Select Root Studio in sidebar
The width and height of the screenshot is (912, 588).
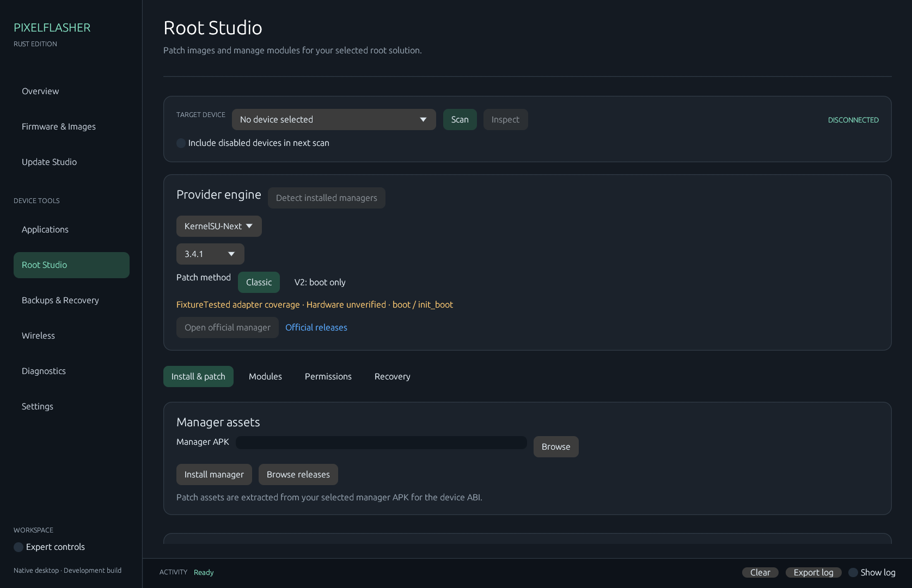[x=71, y=265]
